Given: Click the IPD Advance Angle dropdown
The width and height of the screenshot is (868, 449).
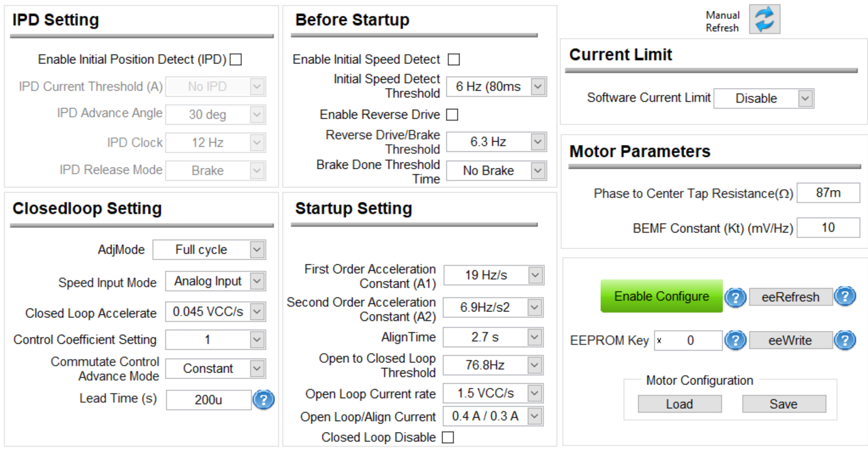Looking at the screenshot, I should click(216, 114).
